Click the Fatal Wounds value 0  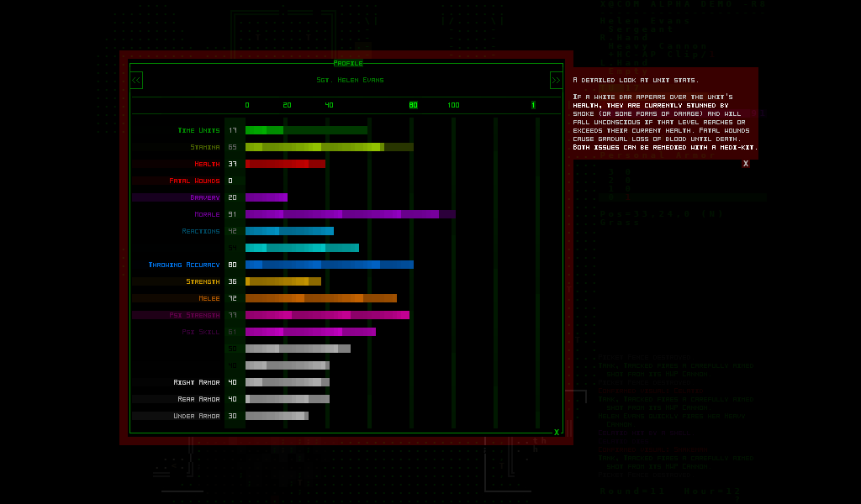tap(230, 181)
